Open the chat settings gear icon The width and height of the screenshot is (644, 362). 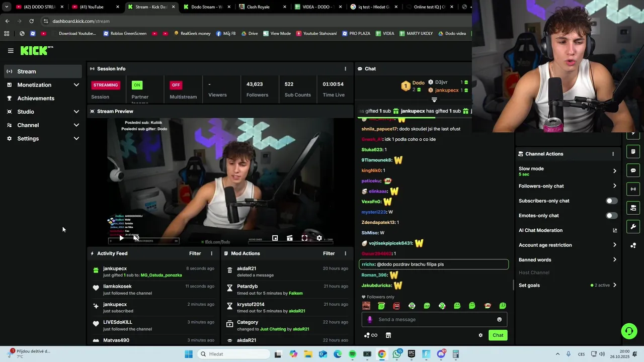pos(480,335)
